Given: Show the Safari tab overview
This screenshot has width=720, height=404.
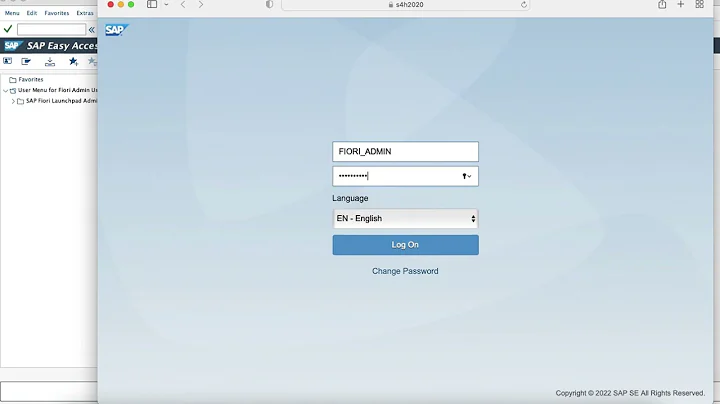Looking at the screenshot, I should [x=699, y=4].
